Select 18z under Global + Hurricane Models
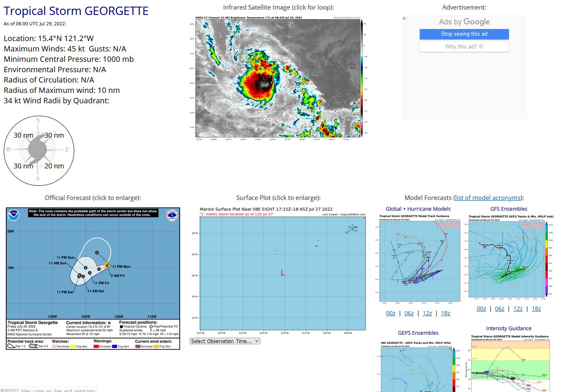 pyautogui.click(x=445, y=313)
